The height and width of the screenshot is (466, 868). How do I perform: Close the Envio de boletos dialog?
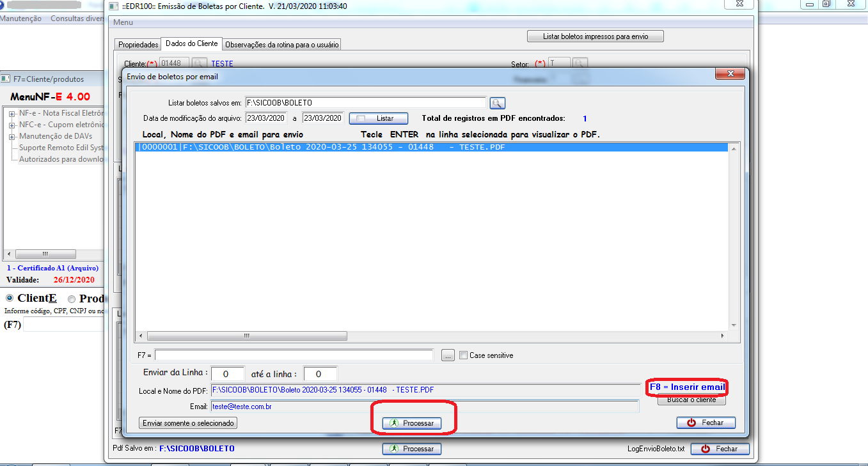pyautogui.click(x=733, y=74)
